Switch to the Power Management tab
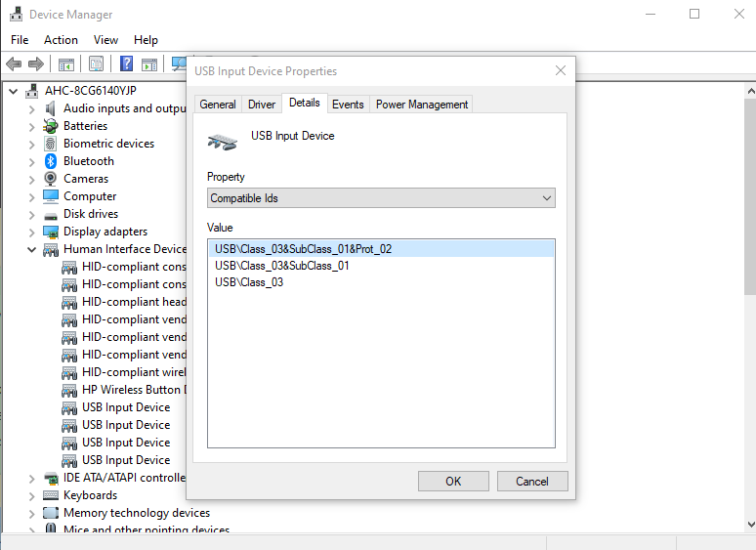Viewport: 756px width, 550px height. [422, 105]
